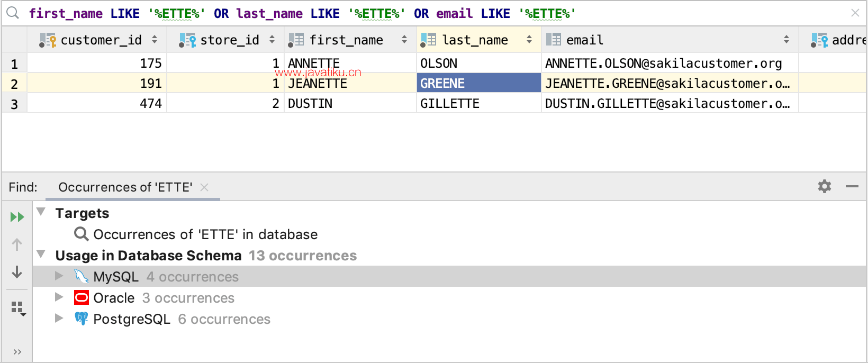Click the Occurrences in database magnifier icon
Viewport: 868px width, 363px height.
coord(82,234)
